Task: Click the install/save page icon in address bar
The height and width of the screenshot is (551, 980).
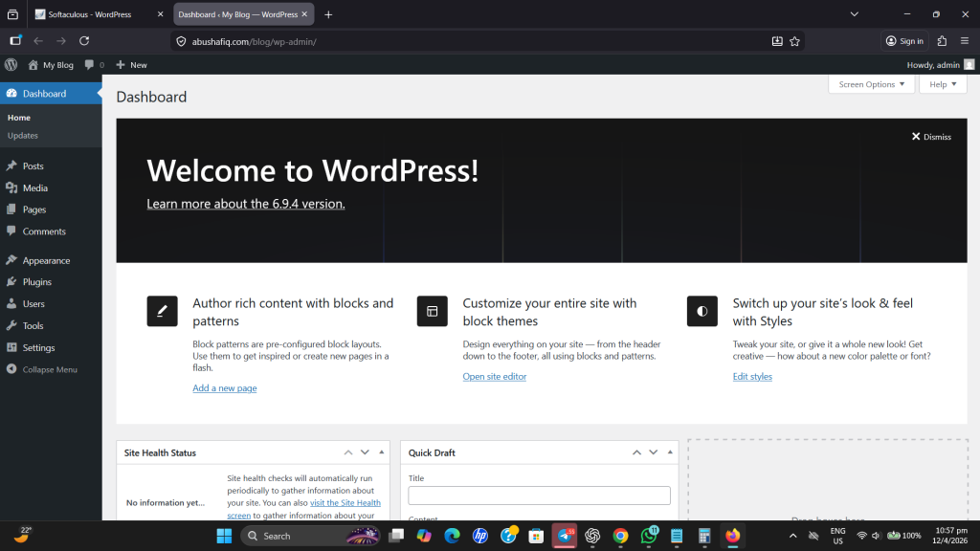Action: click(x=777, y=41)
